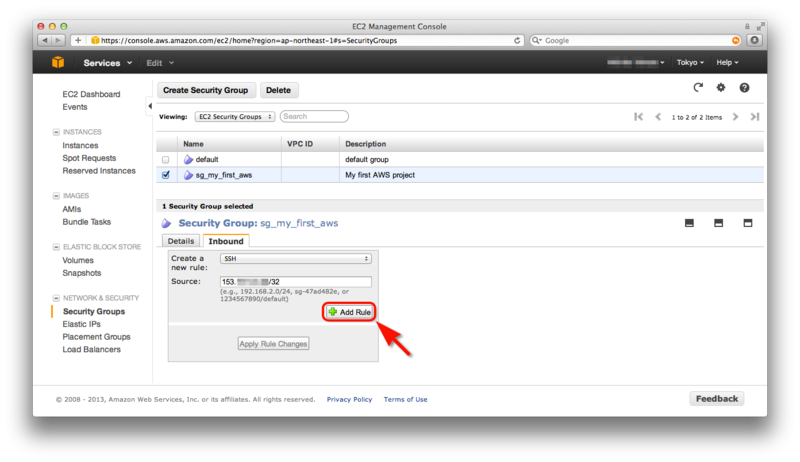800x462 pixels.
Task: Reload page from the address bar
Action: tap(517, 40)
